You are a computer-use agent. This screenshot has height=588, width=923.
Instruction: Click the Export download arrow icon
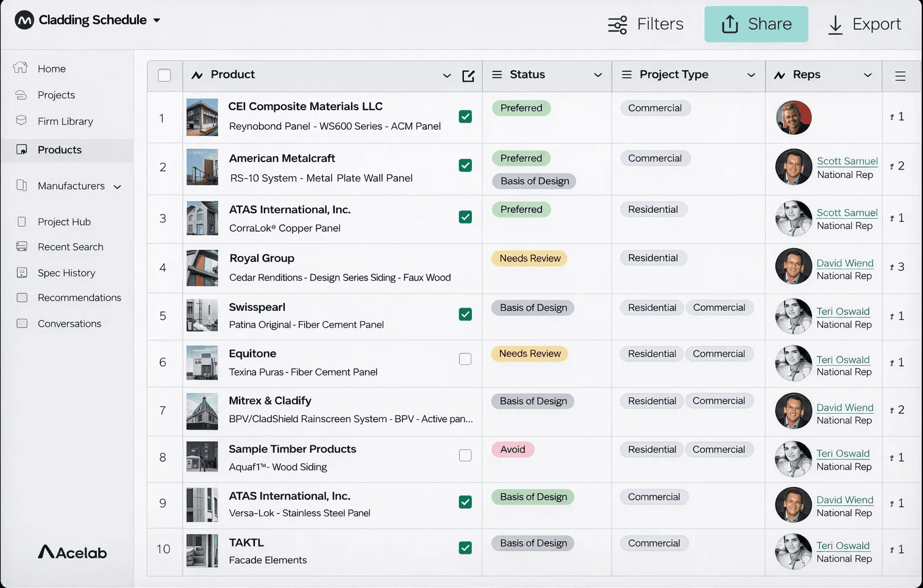pyautogui.click(x=835, y=25)
